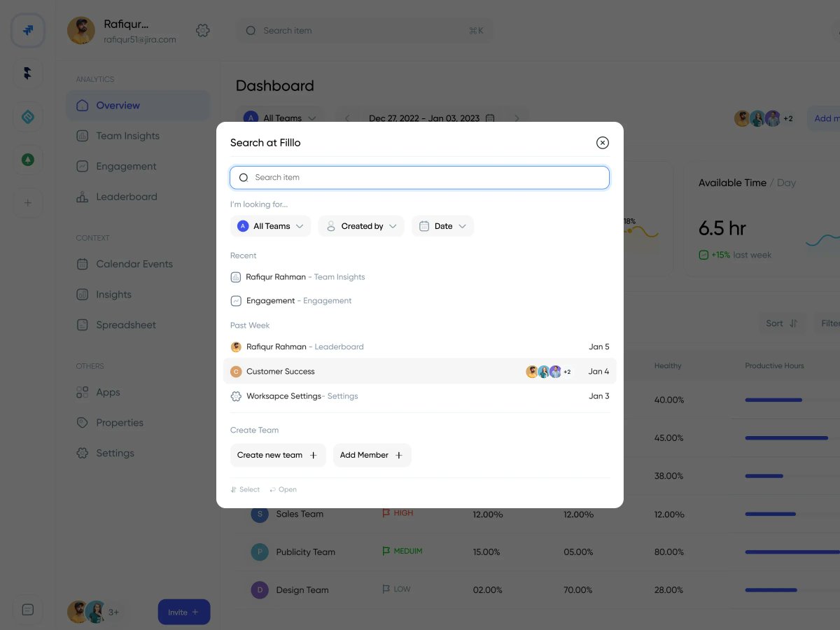Click the blue diamond workspace icon in the rail
The width and height of the screenshot is (840, 630).
coord(28,117)
